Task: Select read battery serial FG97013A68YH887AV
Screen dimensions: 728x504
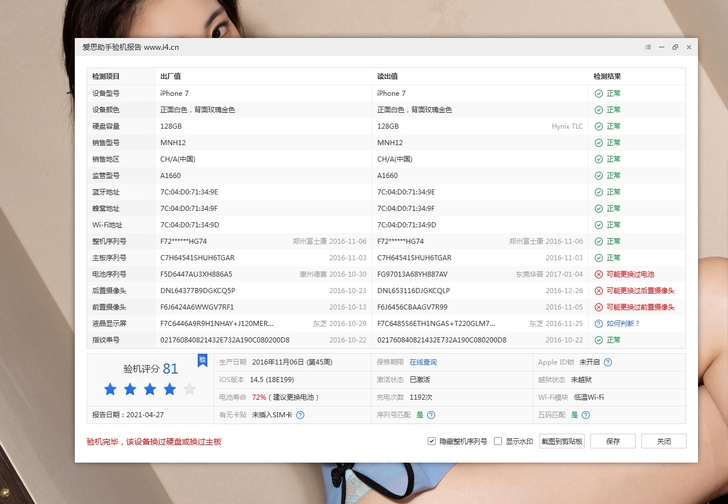Action: [x=412, y=274]
